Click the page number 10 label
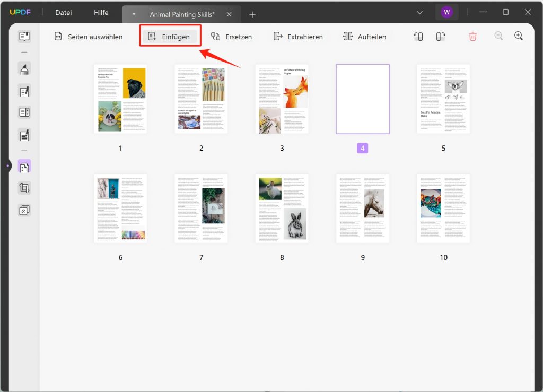 point(444,257)
